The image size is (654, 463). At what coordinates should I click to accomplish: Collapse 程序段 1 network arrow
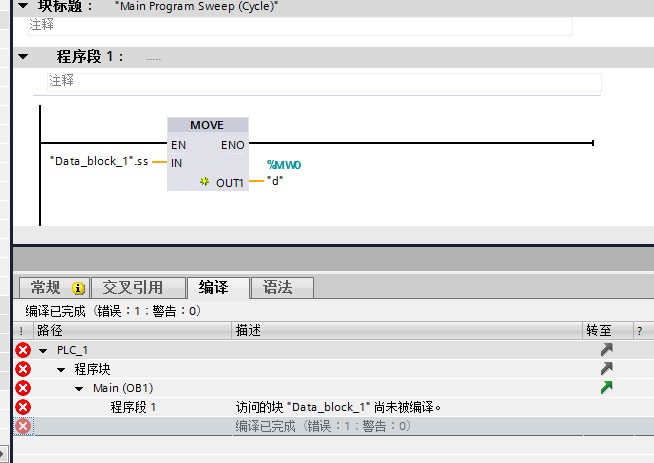23,56
